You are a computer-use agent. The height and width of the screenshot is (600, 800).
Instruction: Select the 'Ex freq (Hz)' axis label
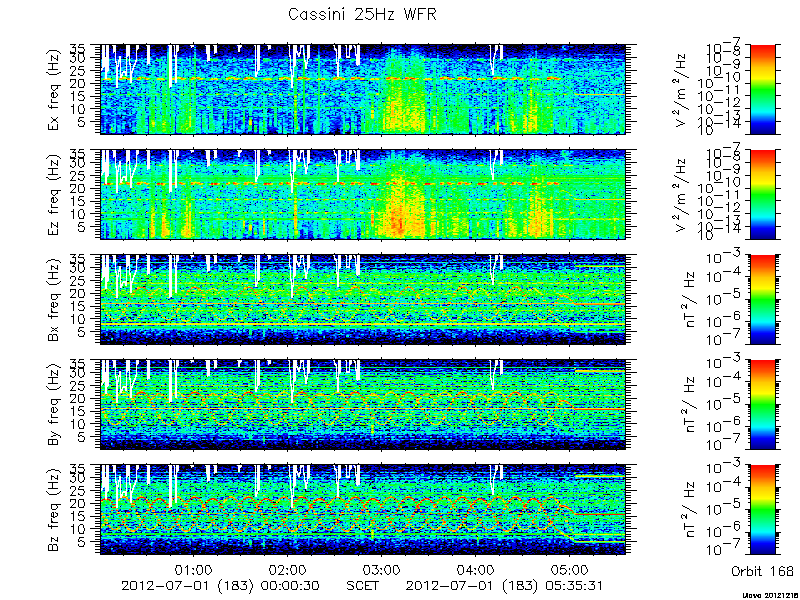coord(54,89)
